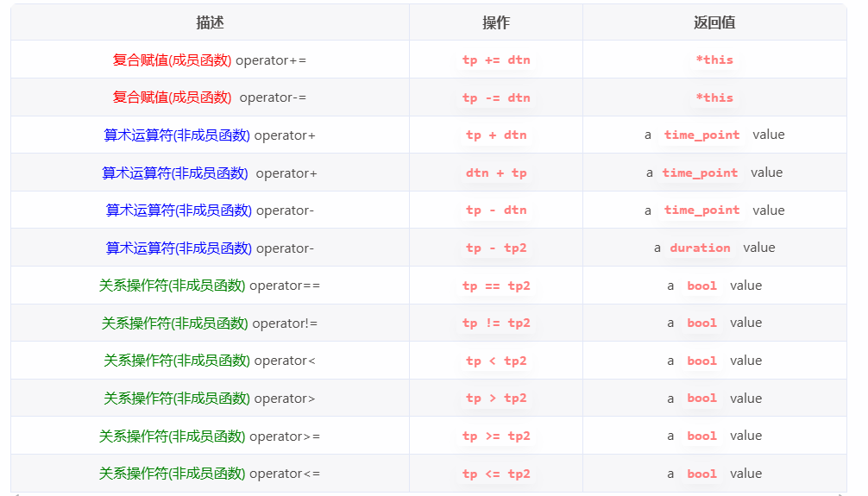Viewport: 868px width, 496px height.
Task: Click bool in the tp > tp2 row
Action: click(702, 399)
